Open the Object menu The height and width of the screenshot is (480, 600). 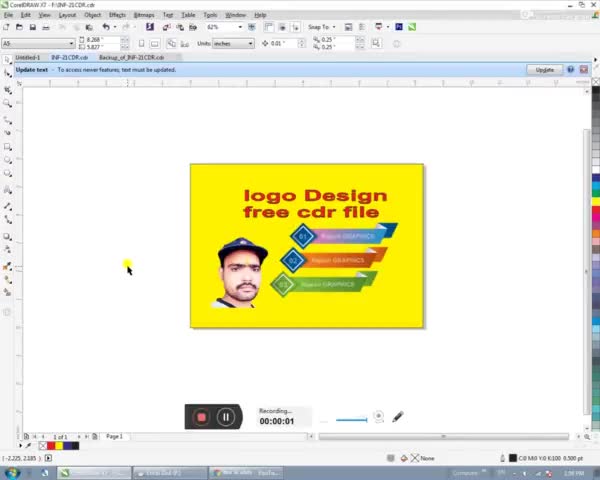(93, 15)
